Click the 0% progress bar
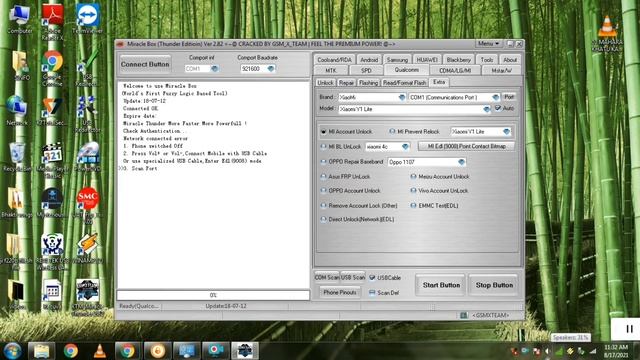 point(213,295)
